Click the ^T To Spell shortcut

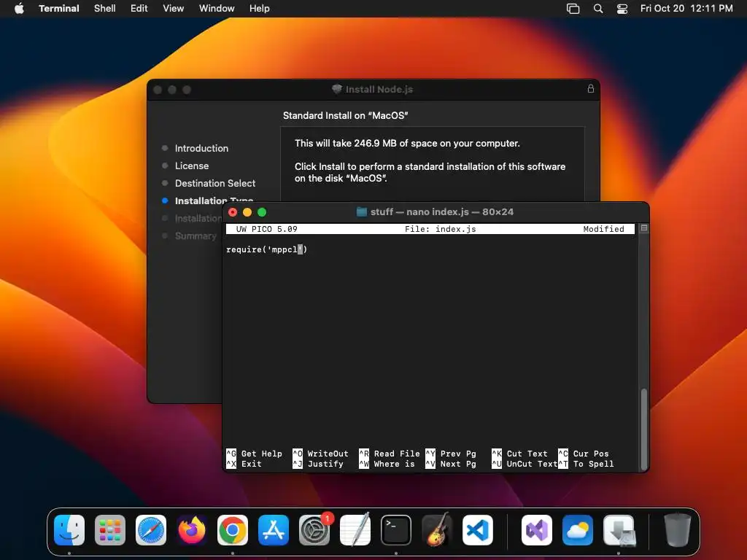pyautogui.click(x=586, y=464)
